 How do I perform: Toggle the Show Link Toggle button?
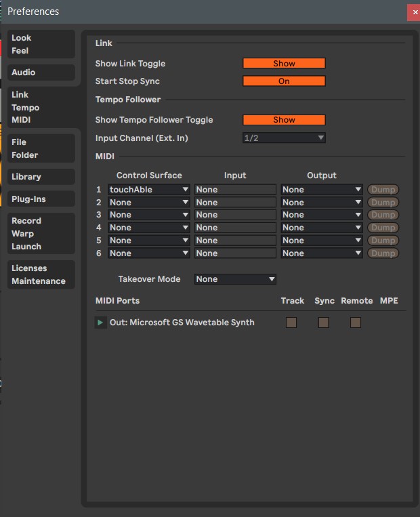[284, 64]
